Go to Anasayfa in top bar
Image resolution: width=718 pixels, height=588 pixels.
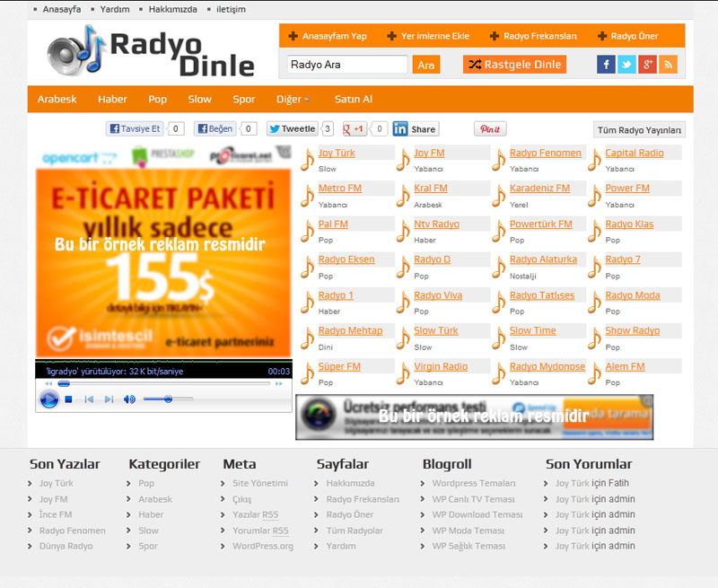[x=62, y=9]
